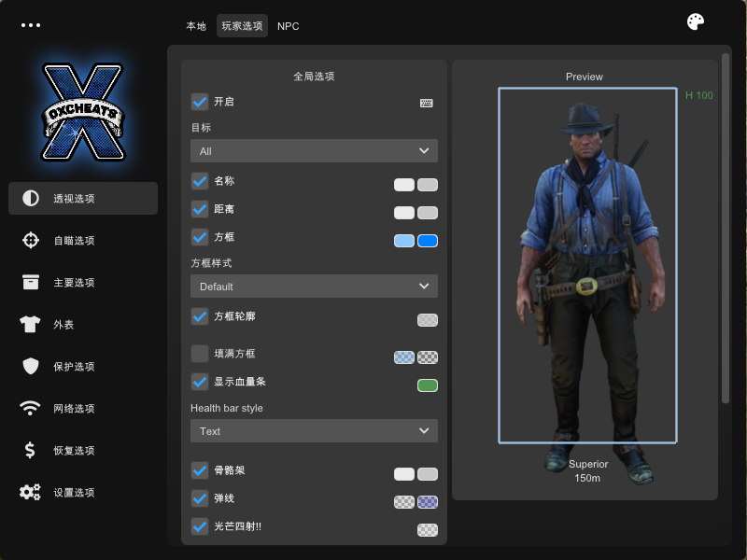Pick the green 显示血量条 color swatch
This screenshot has height=560, width=747.
pyautogui.click(x=428, y=385)
